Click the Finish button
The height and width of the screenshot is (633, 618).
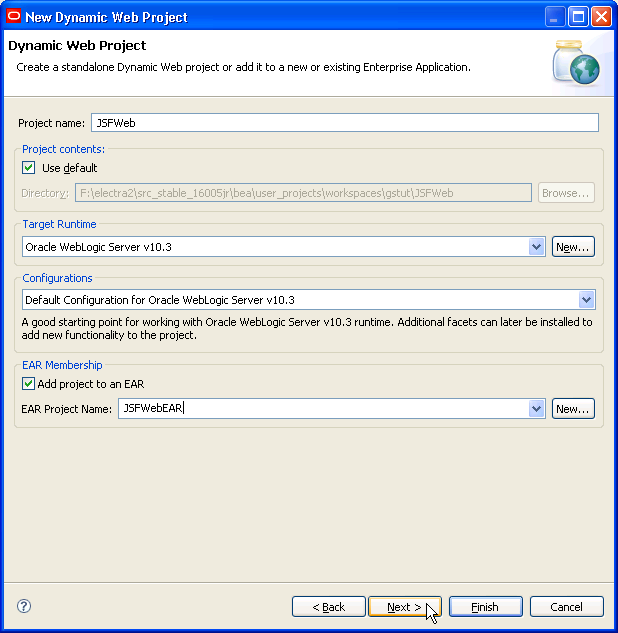click(x=486, y=607)
